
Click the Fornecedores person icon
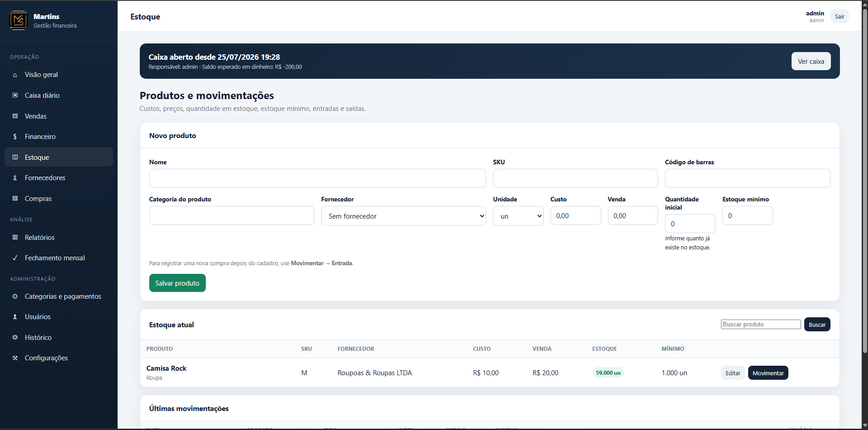(x=15, y=178)
